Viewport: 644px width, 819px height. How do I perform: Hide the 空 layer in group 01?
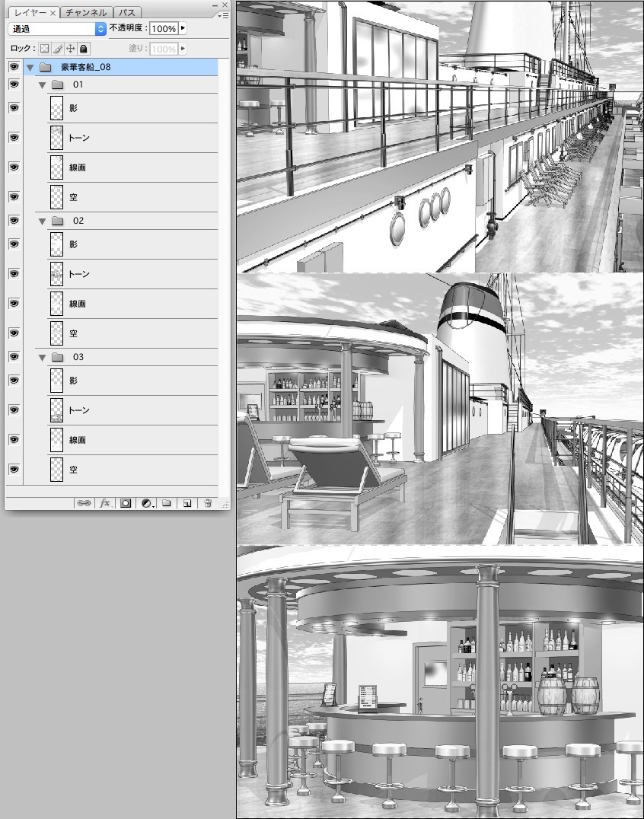pyautogui.click(x=13, y=197)
